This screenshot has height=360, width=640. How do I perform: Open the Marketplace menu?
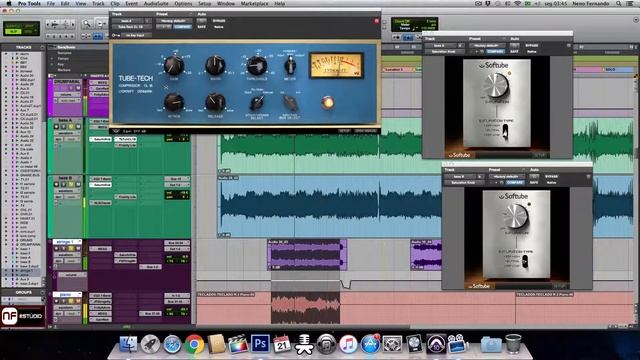click(254, 4)
